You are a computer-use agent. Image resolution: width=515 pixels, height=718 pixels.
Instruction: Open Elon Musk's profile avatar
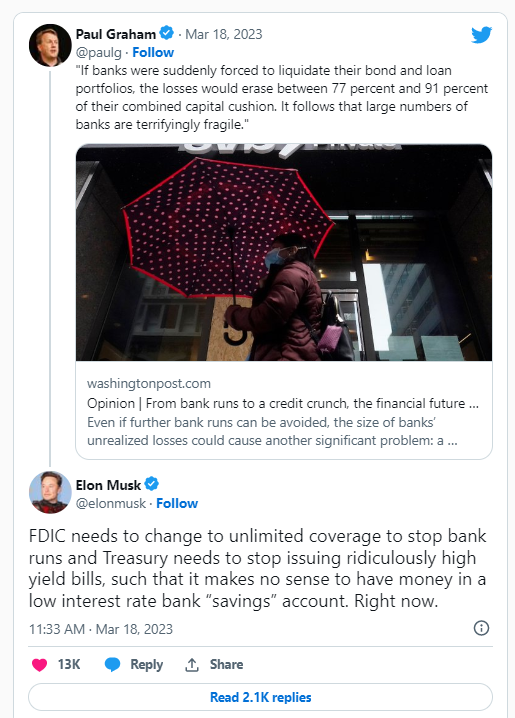coord(50,492)
